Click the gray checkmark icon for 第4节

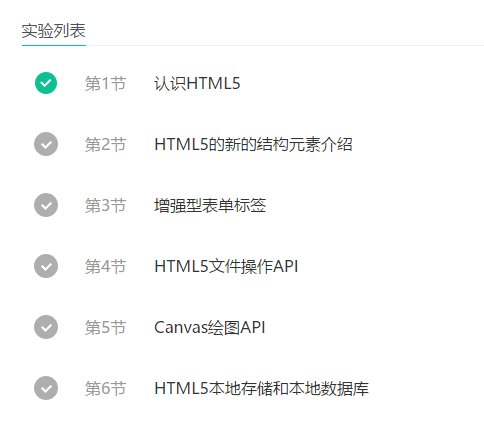(46, 266)
